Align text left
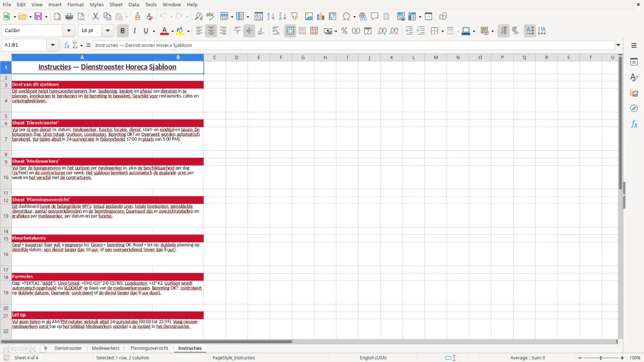This screenshot has height=362, width=644. click(199, 31)
